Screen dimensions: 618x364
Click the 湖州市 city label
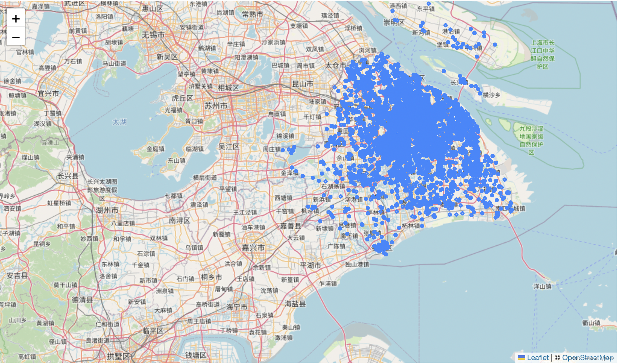pos(107,210)
